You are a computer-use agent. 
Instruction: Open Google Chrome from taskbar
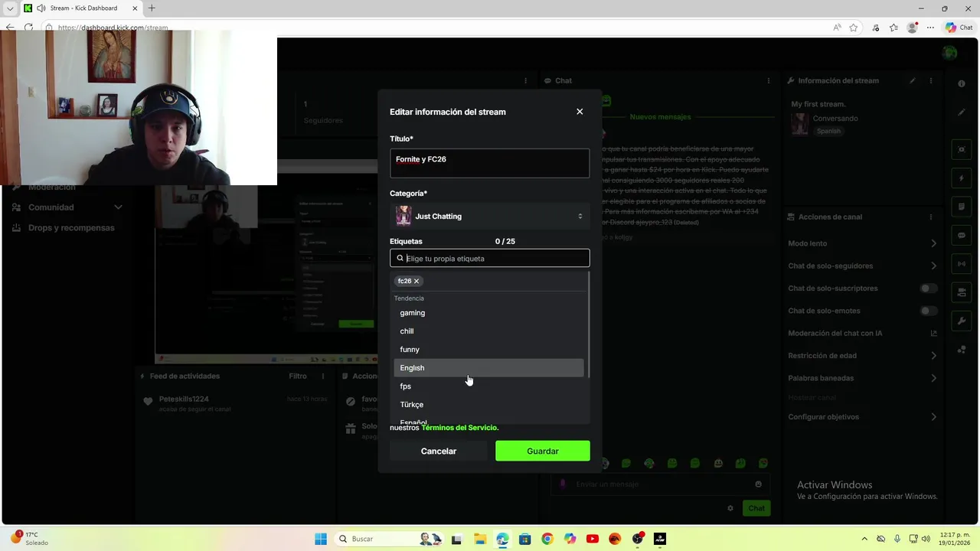[547, 539]
